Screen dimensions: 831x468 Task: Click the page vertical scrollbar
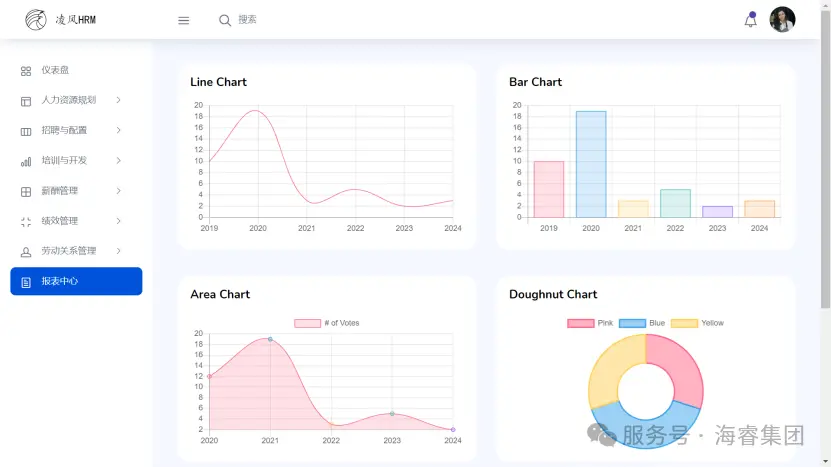click(825, 150)
